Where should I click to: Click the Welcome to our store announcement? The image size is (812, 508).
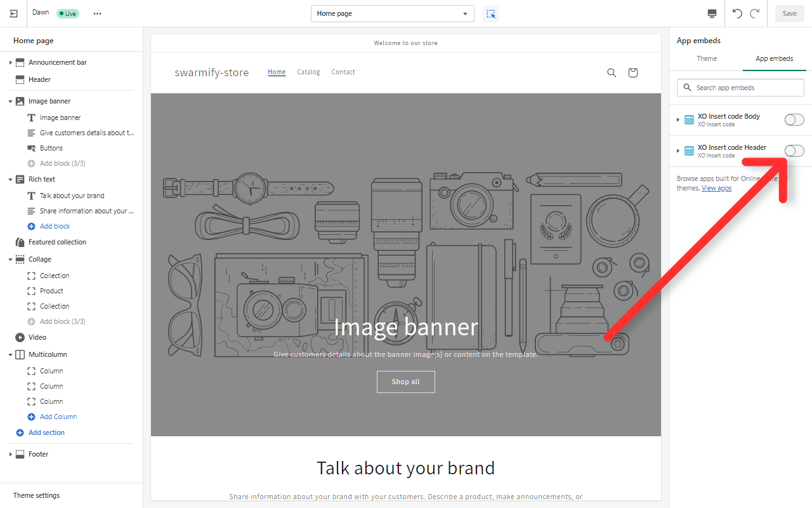point(406,43)
